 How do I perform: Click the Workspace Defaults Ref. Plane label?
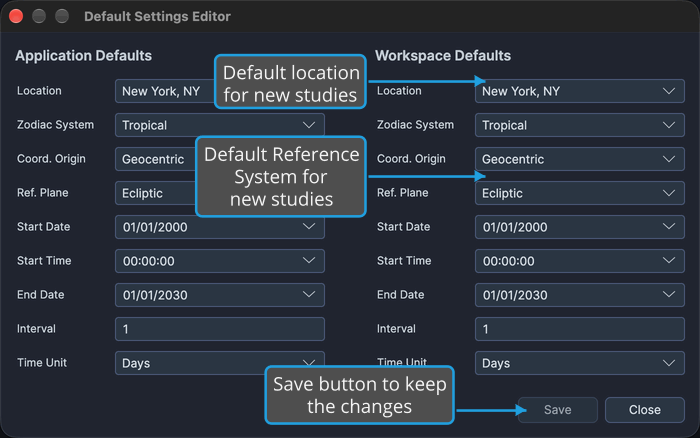403,193
